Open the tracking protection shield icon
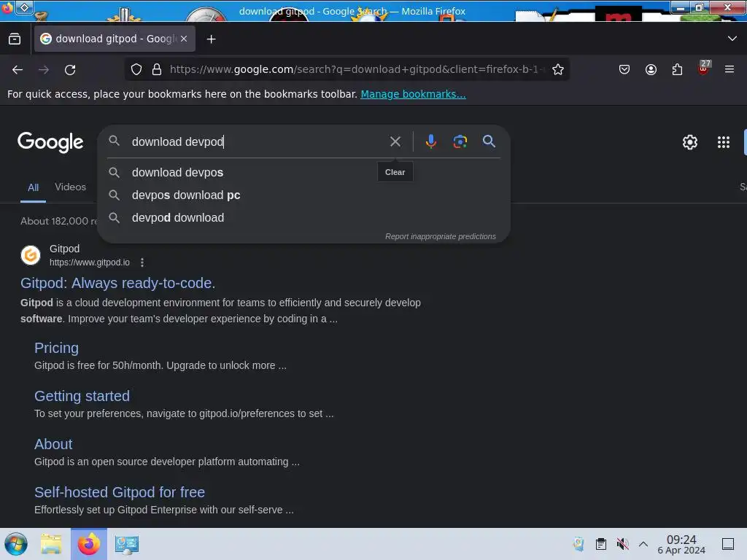Image resolution: width=747 pixels, height=560 pixels. (136, 69)
